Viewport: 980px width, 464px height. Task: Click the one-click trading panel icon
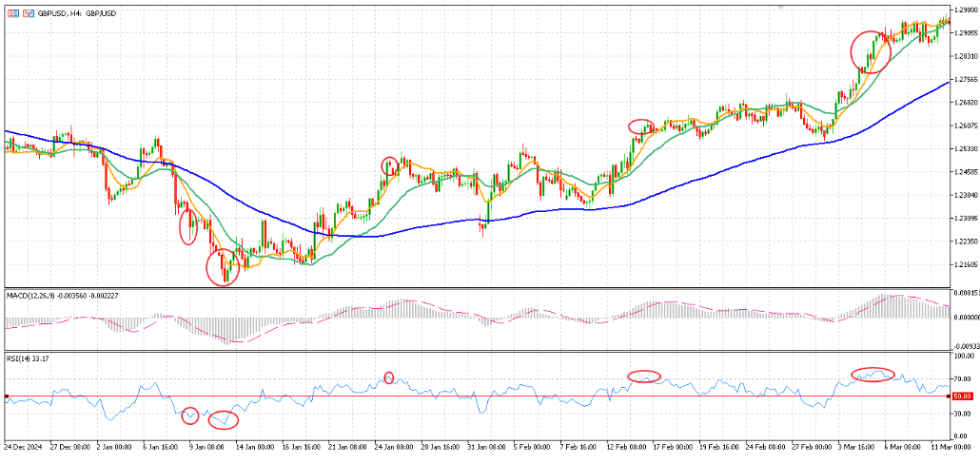[11, 14]
